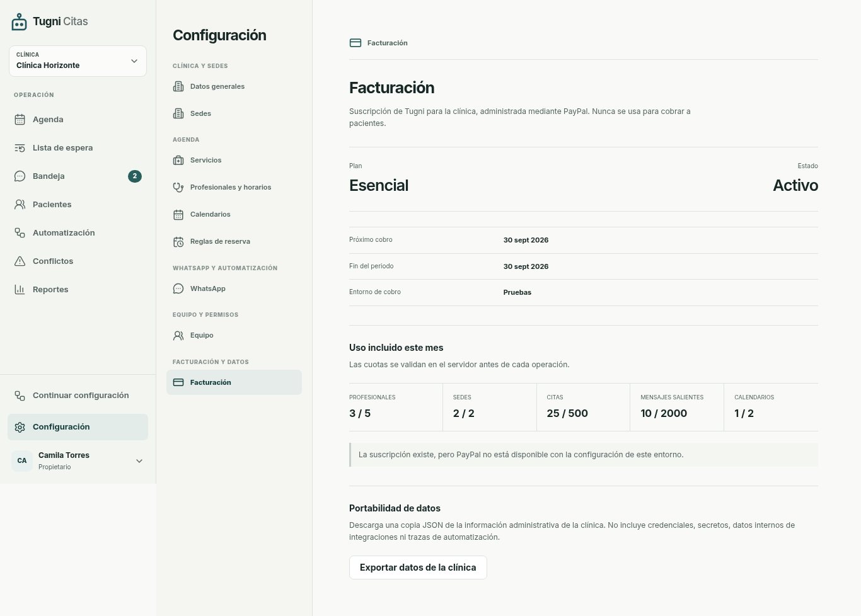The height and width of the screenshot is (616, 861).
Task: Open Agenda via its calendar icon
Action: point(20,120)
